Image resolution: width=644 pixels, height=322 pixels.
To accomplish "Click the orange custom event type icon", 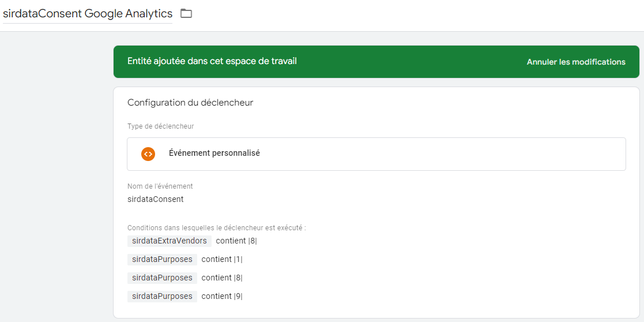I will tap(148, 154).
